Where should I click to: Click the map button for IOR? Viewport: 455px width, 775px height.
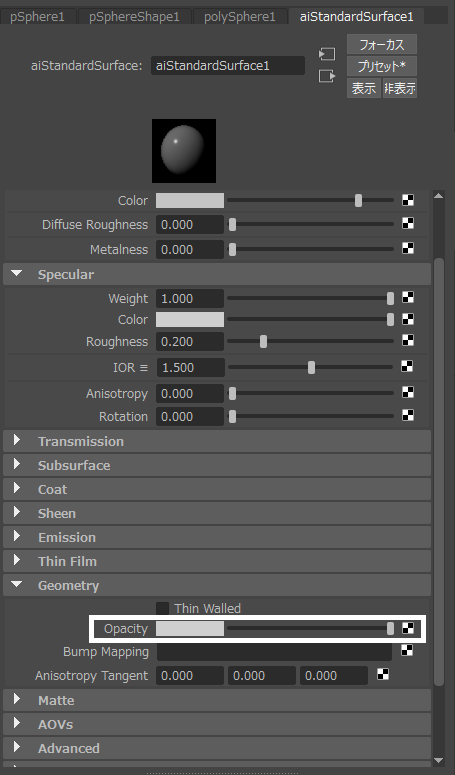tap(407, 366)
